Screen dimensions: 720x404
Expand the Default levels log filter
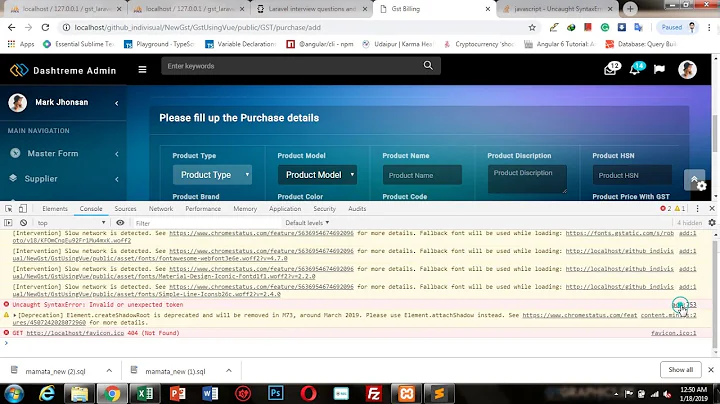(307, 223)
